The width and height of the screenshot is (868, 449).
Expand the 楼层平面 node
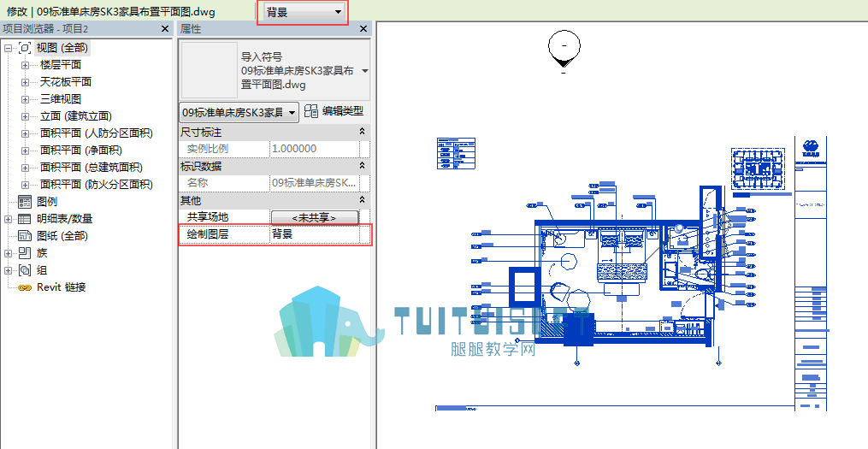coord(25,65)
